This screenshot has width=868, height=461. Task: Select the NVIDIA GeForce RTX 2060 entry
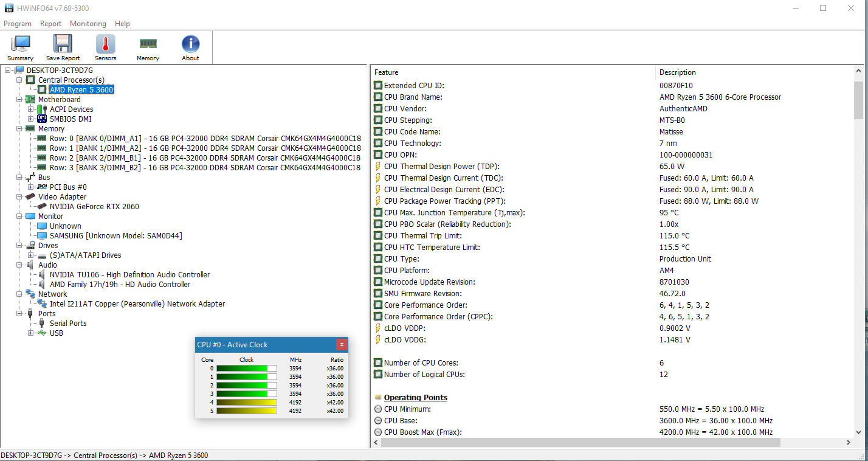[x=94, y=207]
